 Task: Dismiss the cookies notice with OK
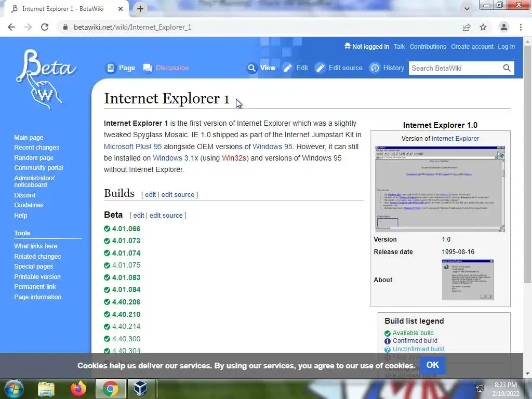coord(433,365)
